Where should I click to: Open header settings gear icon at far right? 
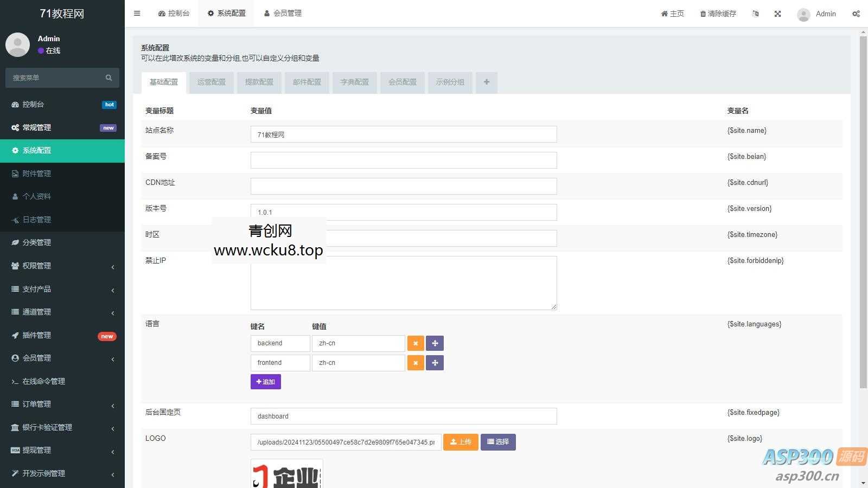pyautogui.click(x=856, y=14)
